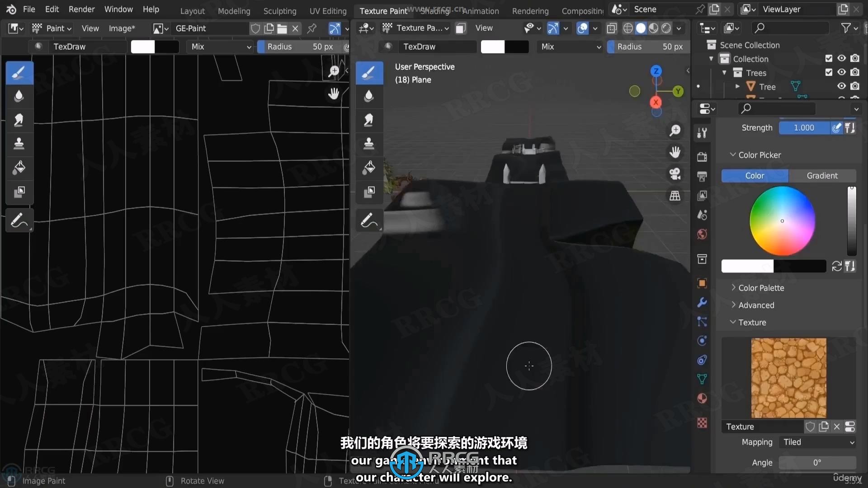
Task: Switch to the Sculpting workspace tab
Action: tap(280, 11)
